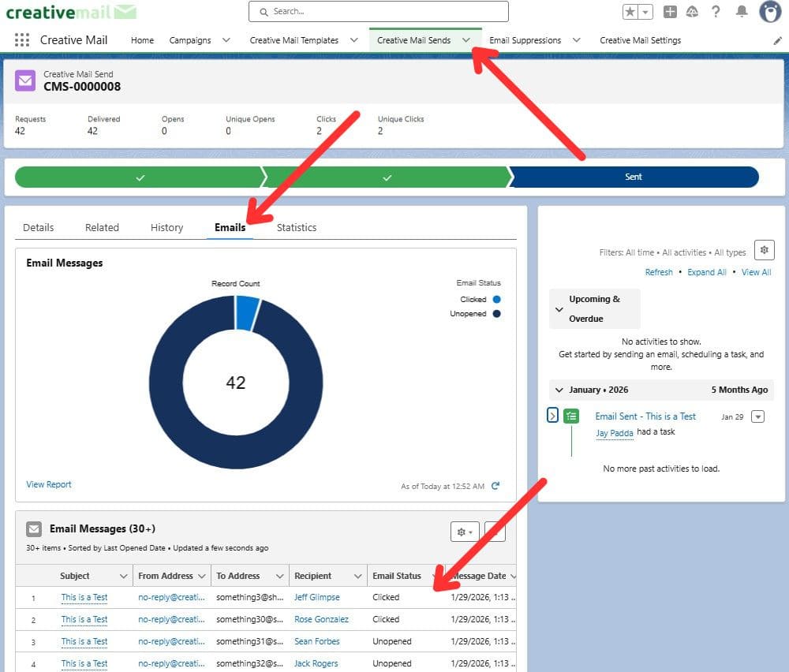Screen dimensions: 789x672
Task: Open the global actions plus icon
Action: [x=670, y=12]
